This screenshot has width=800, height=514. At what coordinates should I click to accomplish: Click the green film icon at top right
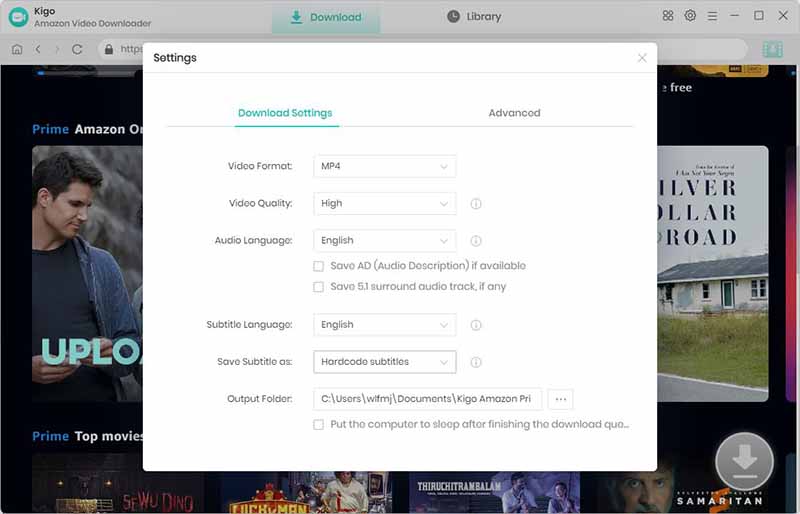tap(772, 49)
